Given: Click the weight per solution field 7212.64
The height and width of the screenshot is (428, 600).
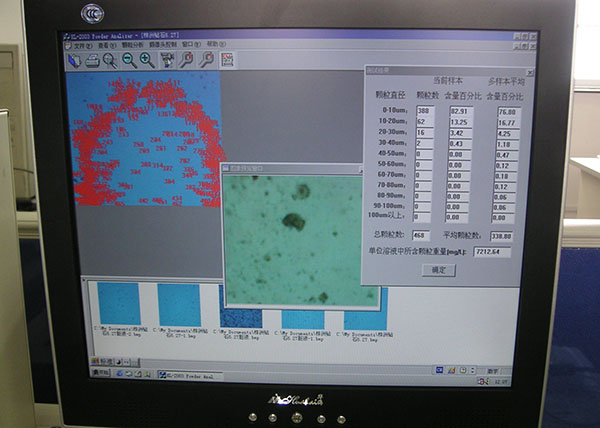Looking at the screenshot, I should tap(493, 251).
